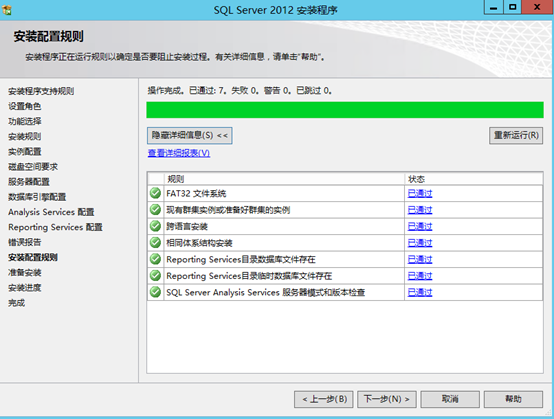Select current 安装配置规则 step in sidebar
Viewport: 554px width, 419px height.
[33, 257]
